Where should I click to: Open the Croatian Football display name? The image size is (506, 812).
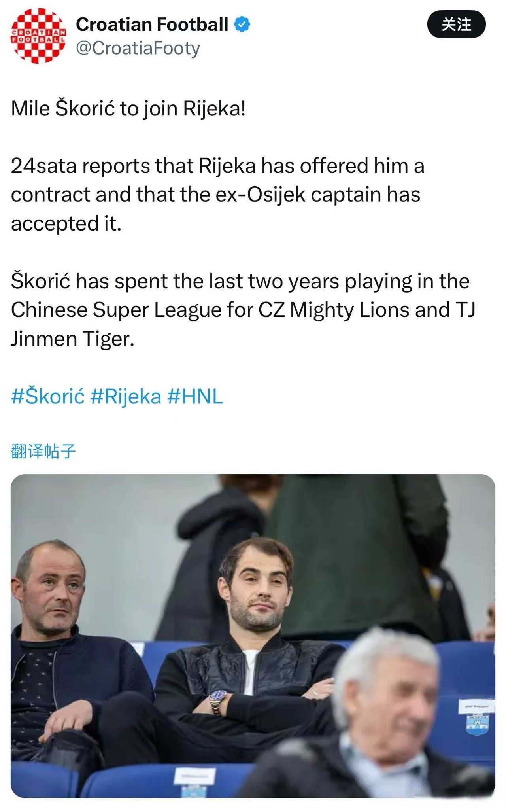coord(152,25)
